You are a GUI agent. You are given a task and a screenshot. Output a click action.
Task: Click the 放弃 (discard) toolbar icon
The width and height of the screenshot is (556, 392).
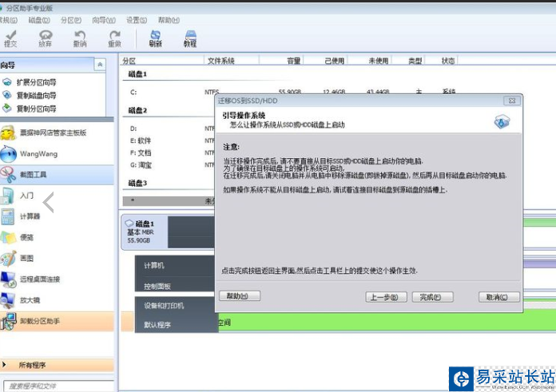(46, 38)
